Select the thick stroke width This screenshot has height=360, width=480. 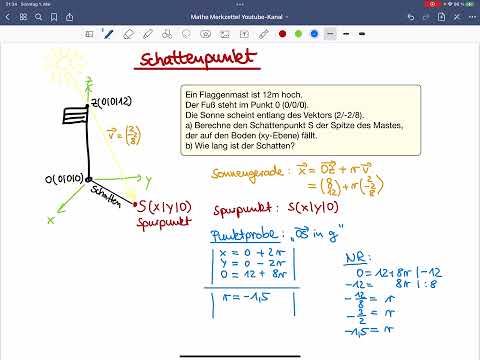[x=362, y=34]
